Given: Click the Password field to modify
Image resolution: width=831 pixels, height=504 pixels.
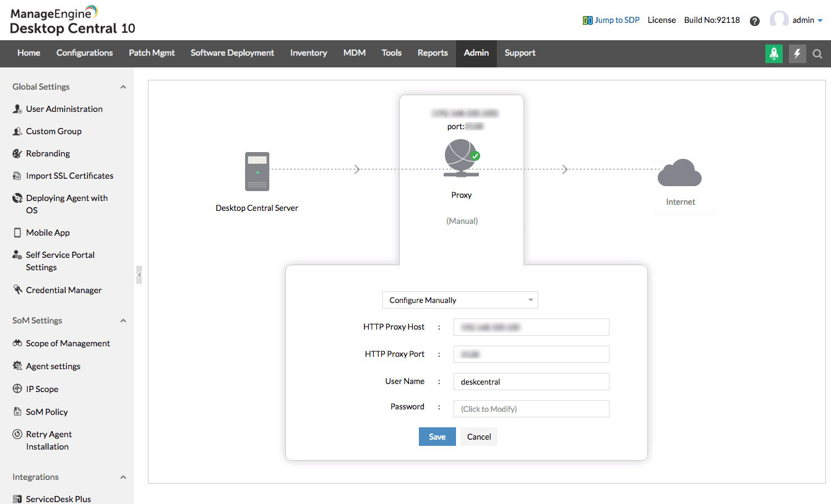Looking at the screenshot, I should pyautogui.click(x=532, y=409).
